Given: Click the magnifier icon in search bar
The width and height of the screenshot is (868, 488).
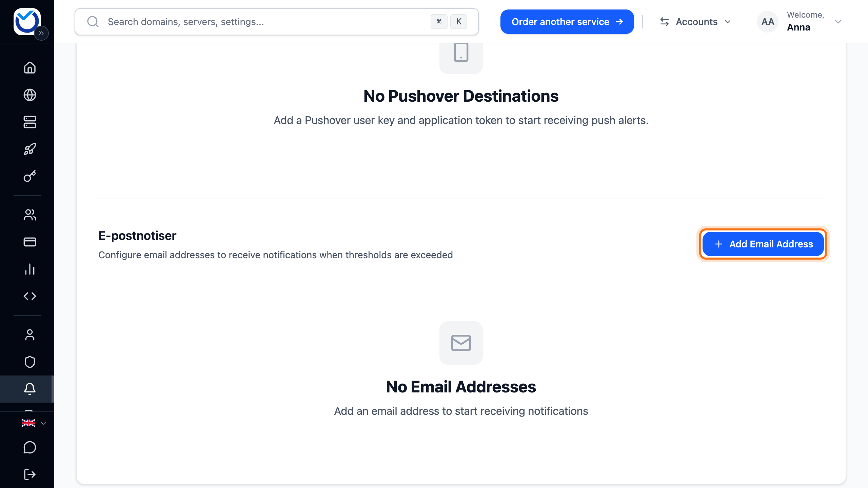Looking at the screenshot, I should pyautogui.click(x=93, y=22).
